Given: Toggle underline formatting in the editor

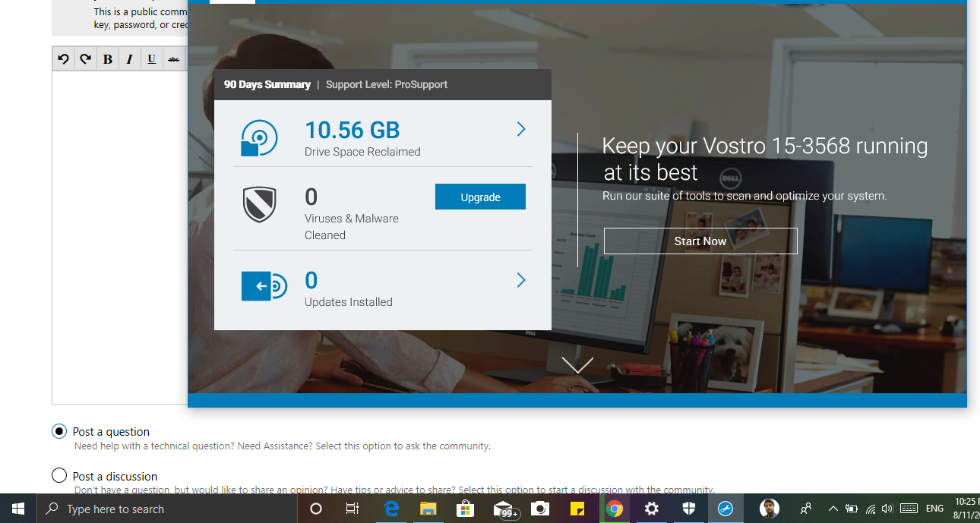Looking at the screenshot, I should coord(152,59).
